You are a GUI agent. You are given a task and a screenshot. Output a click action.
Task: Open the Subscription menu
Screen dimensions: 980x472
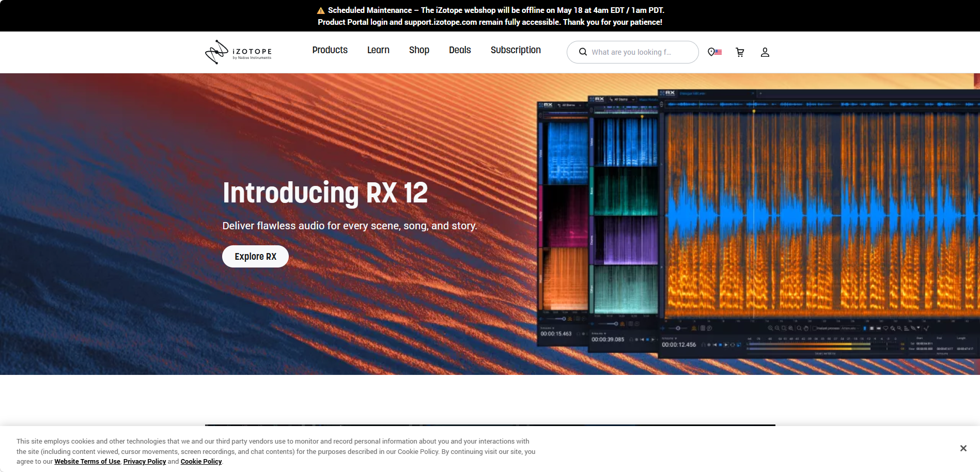[516, 50]
